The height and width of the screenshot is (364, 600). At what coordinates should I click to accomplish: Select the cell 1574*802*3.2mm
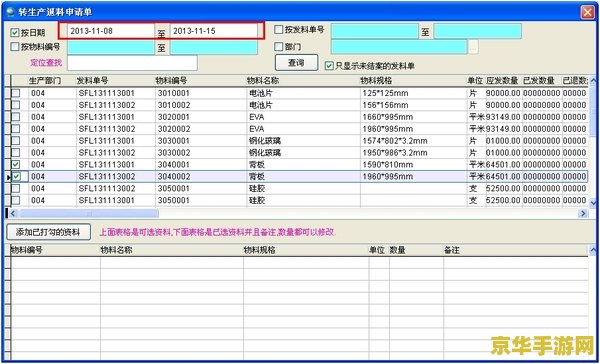[413, 141]
